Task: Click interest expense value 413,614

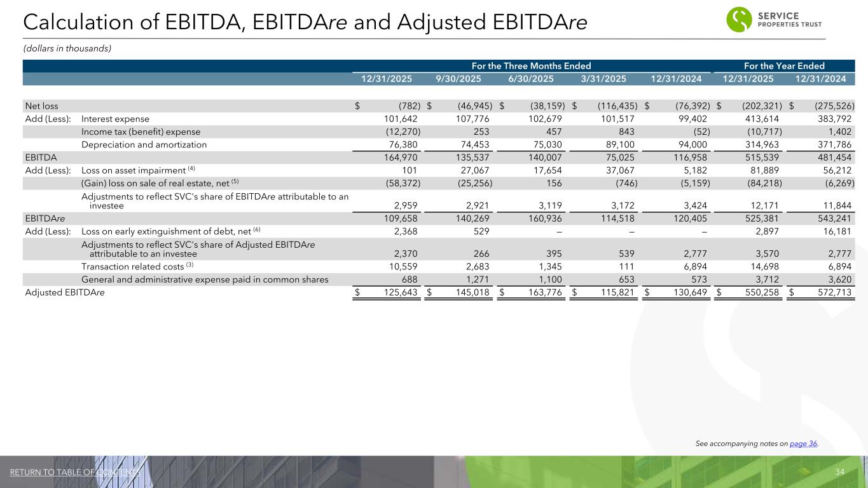Action: pyautogui.click(x=762, y=119)
